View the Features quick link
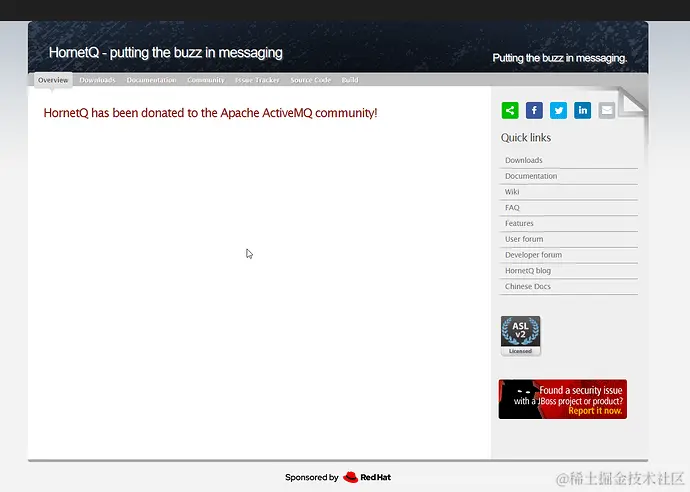690x492 pixels. (569, 224)
